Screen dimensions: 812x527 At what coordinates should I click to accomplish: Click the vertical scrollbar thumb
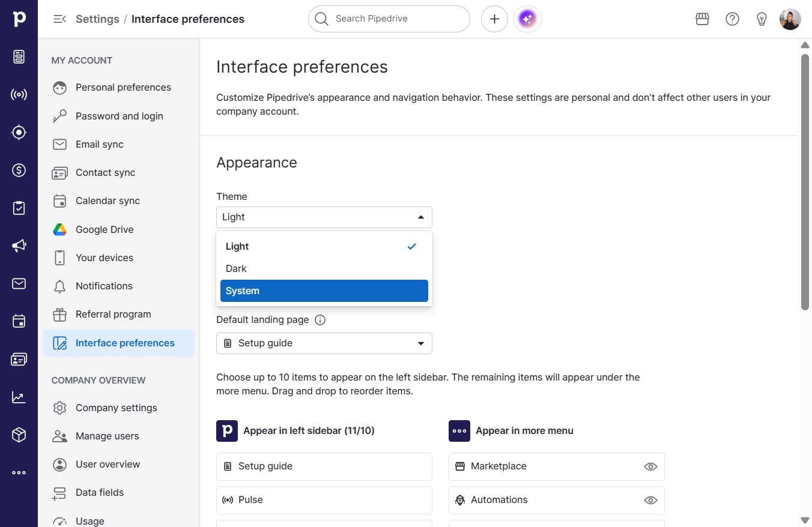(x=805, y=182)
